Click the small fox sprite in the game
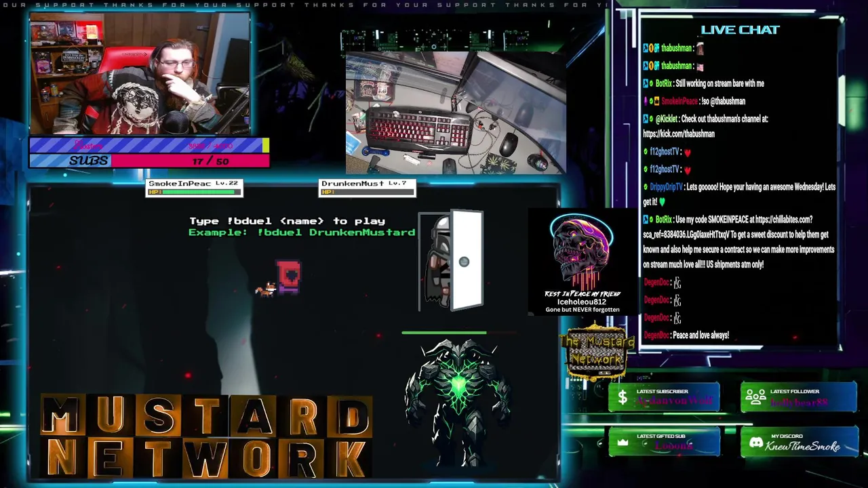The width and height of the screenshot is (868, 488). (x=265, y=290)
